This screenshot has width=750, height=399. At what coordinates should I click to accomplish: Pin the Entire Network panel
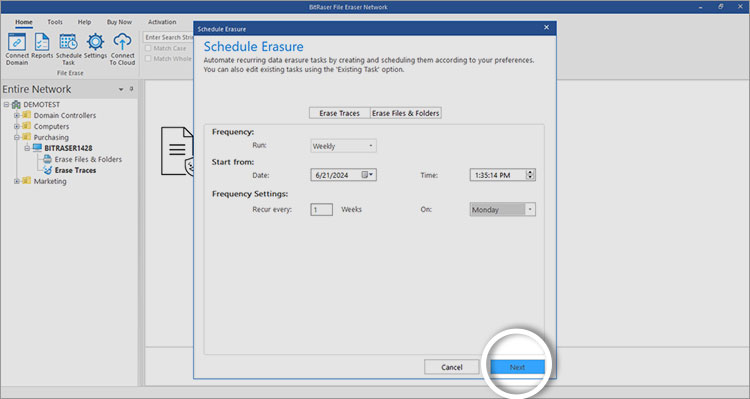tap(132, 89)
